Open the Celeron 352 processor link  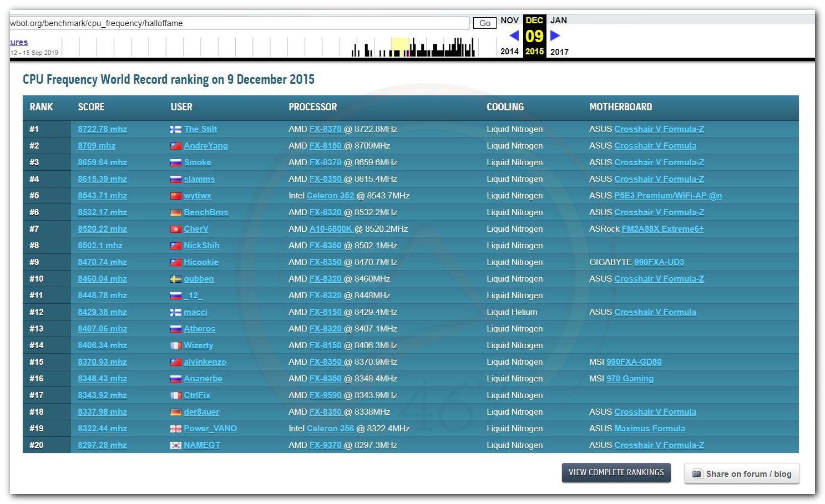pyautogui.click(x=330, y=196)
